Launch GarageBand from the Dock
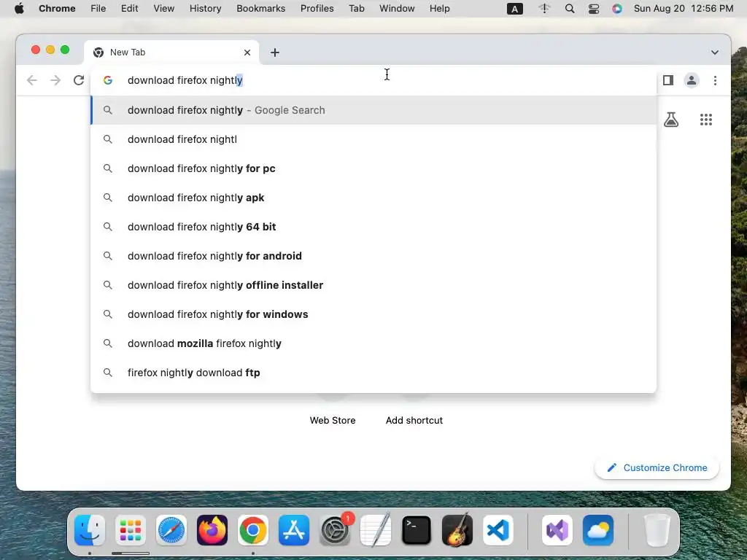 pyautogui.click(x=457, y=530)
